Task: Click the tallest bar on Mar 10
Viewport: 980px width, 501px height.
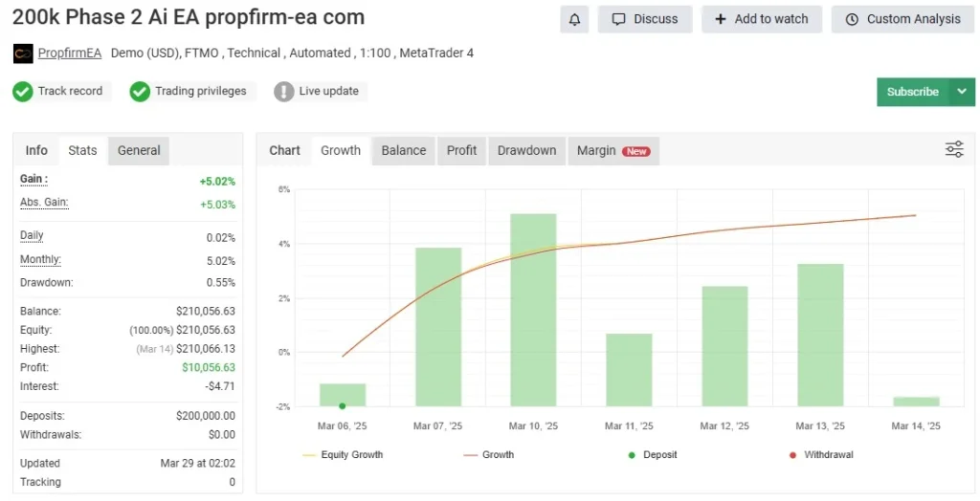Action: 533,311
